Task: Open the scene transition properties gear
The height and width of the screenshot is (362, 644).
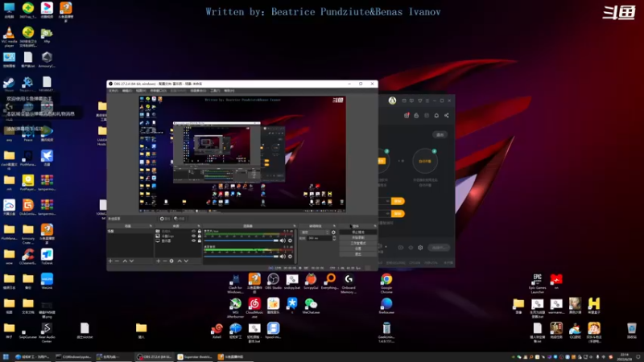Action: click(x=333, y=232)
